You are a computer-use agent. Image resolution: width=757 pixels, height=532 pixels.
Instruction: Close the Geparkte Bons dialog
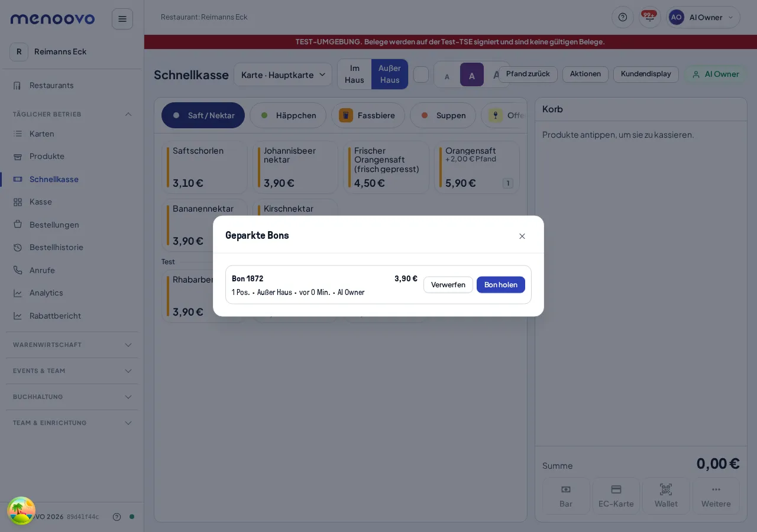pyautogui.click(x=522, y=236)
